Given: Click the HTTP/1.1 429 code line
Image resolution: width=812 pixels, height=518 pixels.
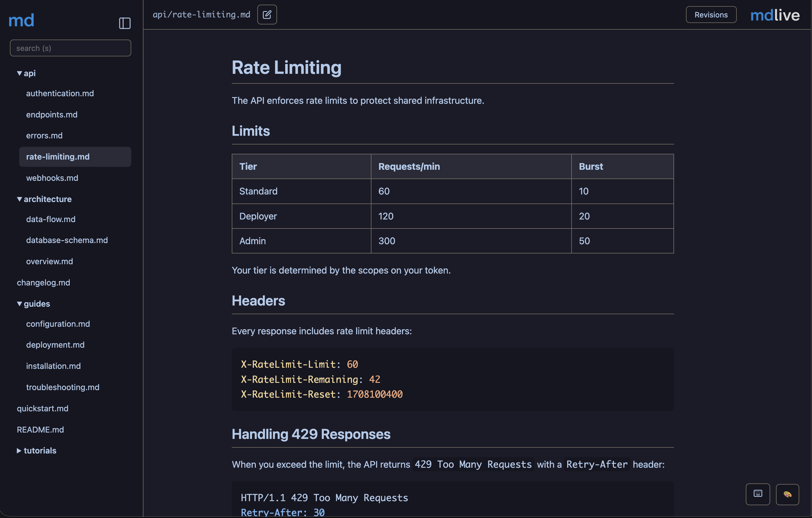Looking at the screenshot, I should (324, 498).
